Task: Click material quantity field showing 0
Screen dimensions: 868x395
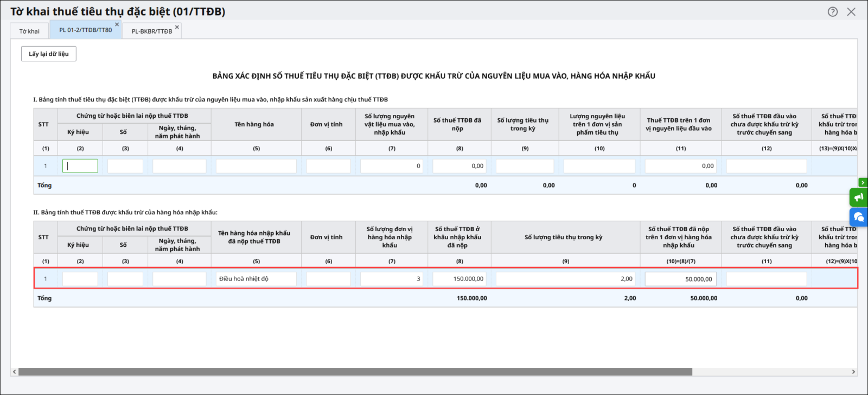Action: tap(392, 166)
